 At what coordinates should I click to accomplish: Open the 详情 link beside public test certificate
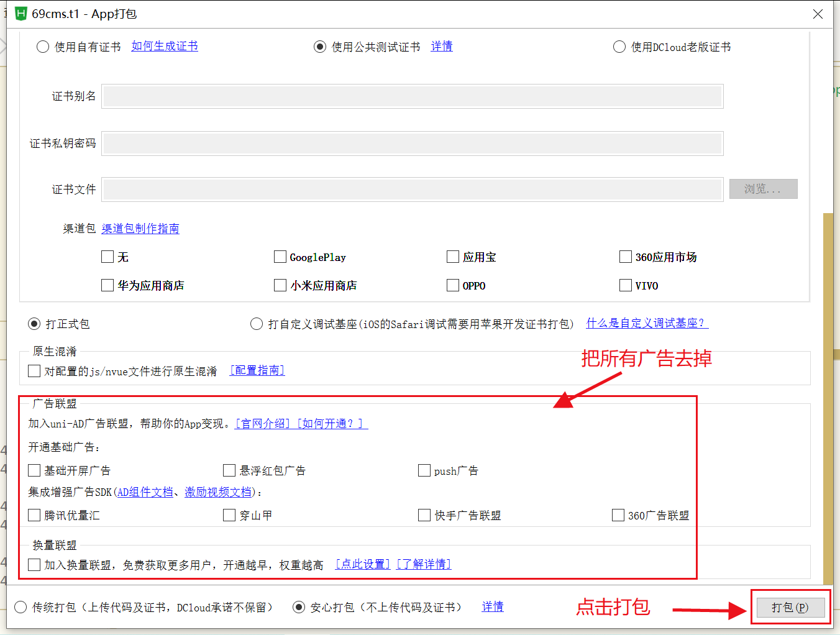[x=442, y=46]
